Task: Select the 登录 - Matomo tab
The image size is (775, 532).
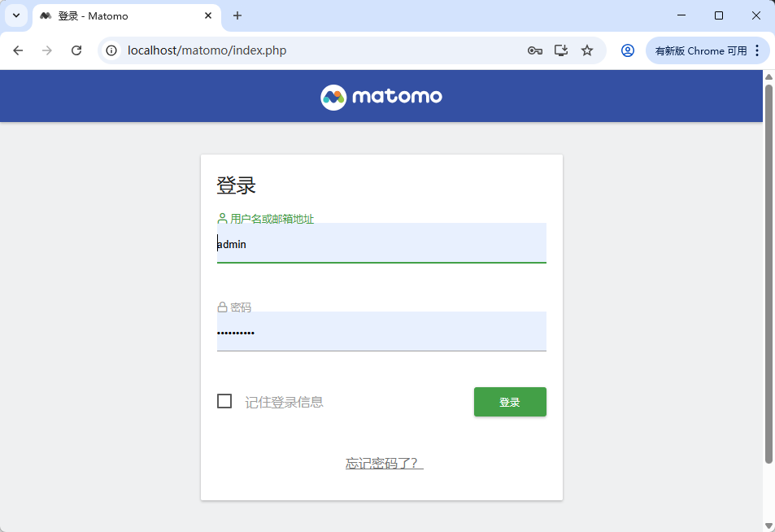Action: (x=127, y=15)
